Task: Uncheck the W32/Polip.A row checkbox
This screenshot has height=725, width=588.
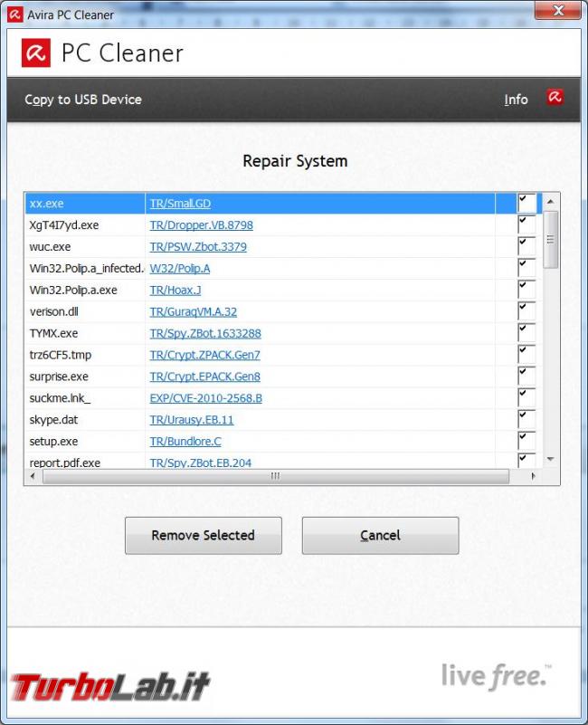Action: point(526,268)
